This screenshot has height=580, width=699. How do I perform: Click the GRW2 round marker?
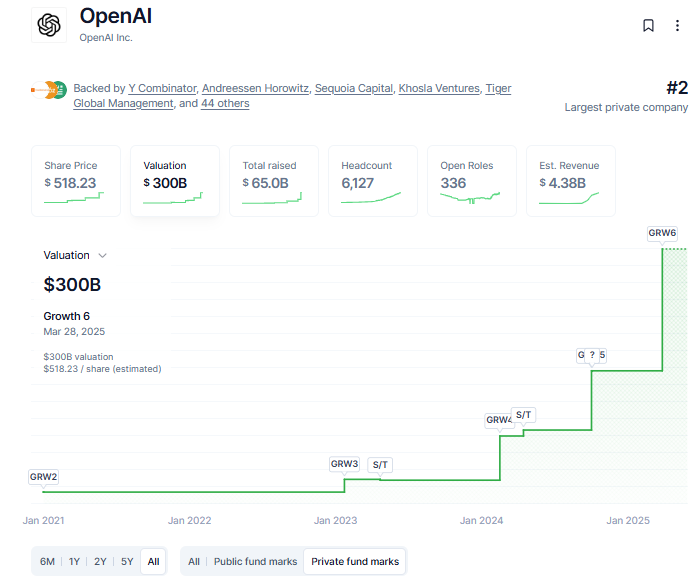coord(43,477)
